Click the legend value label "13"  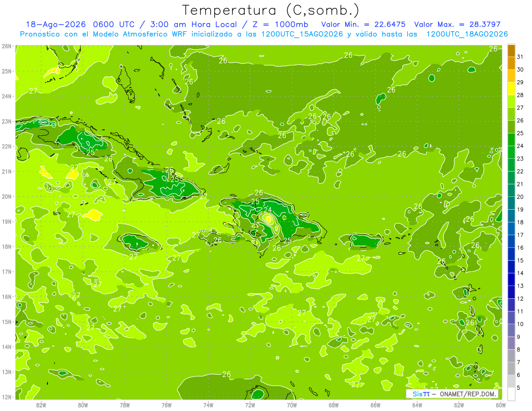(x=520, y=286)
